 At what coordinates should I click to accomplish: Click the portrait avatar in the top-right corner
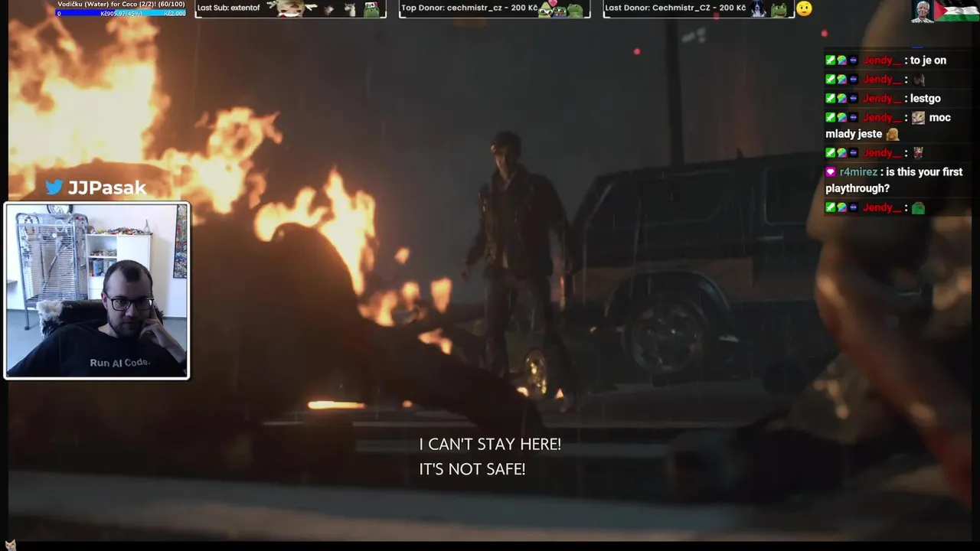click(x=923, y=11)
